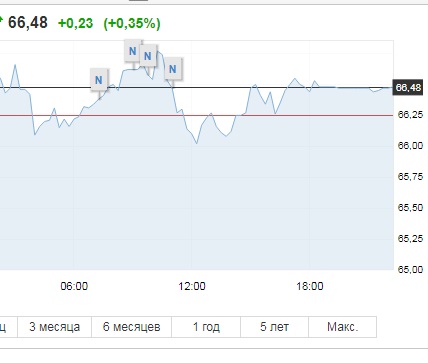Click the large 66,48 quote price header

28,23
